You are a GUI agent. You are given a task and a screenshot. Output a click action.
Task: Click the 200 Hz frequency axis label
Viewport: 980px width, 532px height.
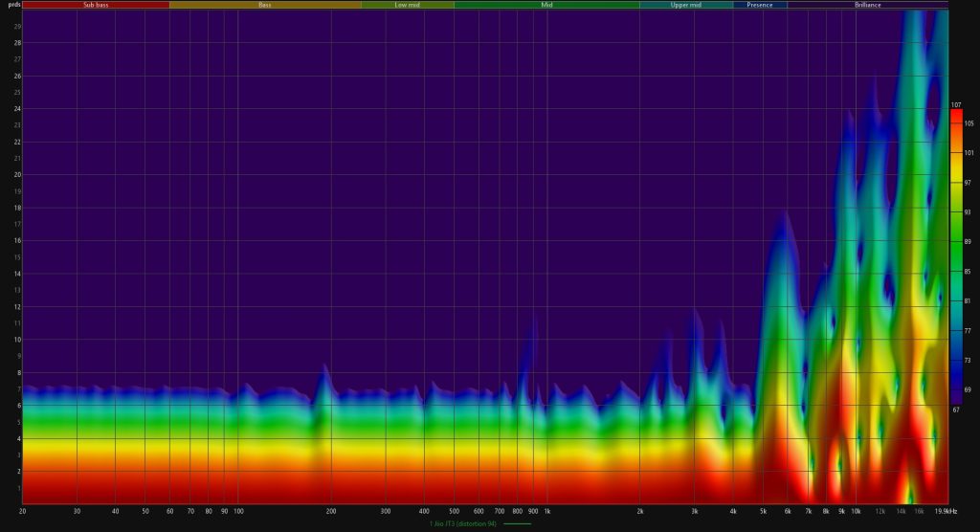click(330, 511)
